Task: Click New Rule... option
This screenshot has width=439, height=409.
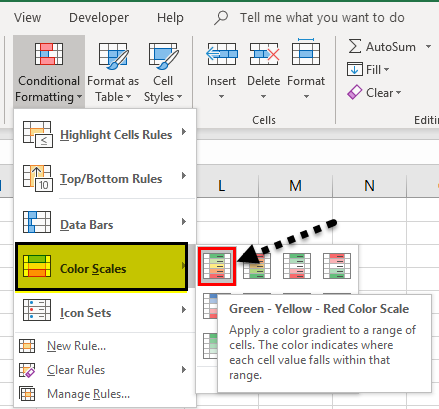Action: [76, 346]
